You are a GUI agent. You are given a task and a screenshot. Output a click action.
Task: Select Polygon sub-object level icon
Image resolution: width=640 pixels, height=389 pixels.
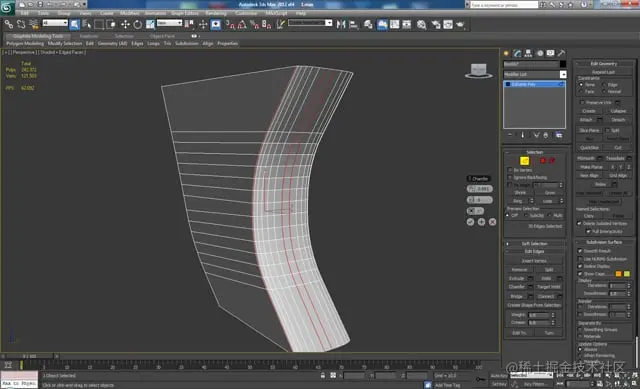543,161
